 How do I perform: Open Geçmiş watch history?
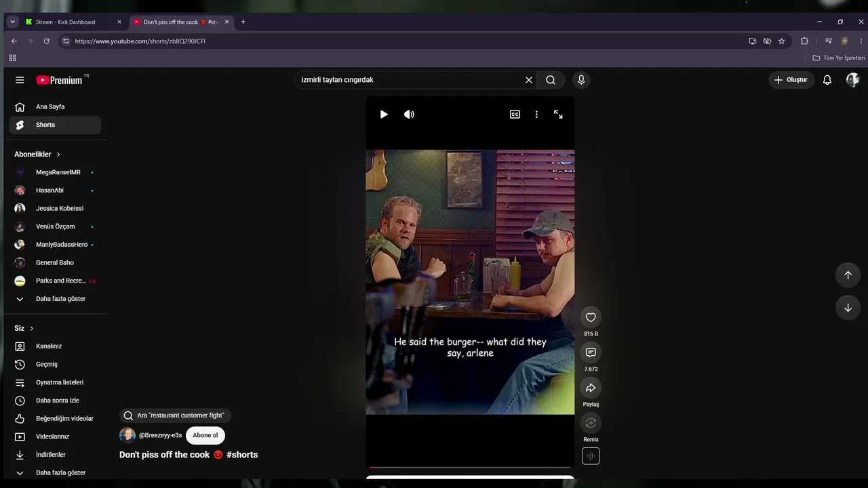(55, 365)
